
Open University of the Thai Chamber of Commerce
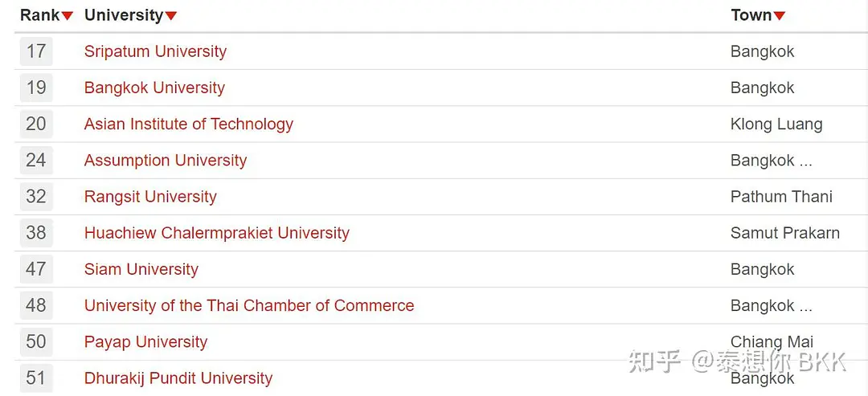(249, 306)
